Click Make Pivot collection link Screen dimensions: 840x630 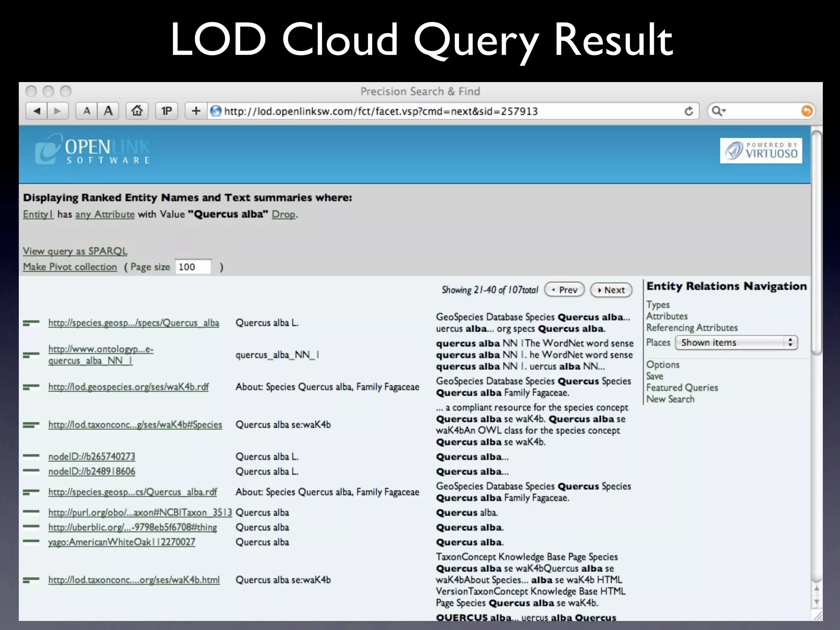70,267
